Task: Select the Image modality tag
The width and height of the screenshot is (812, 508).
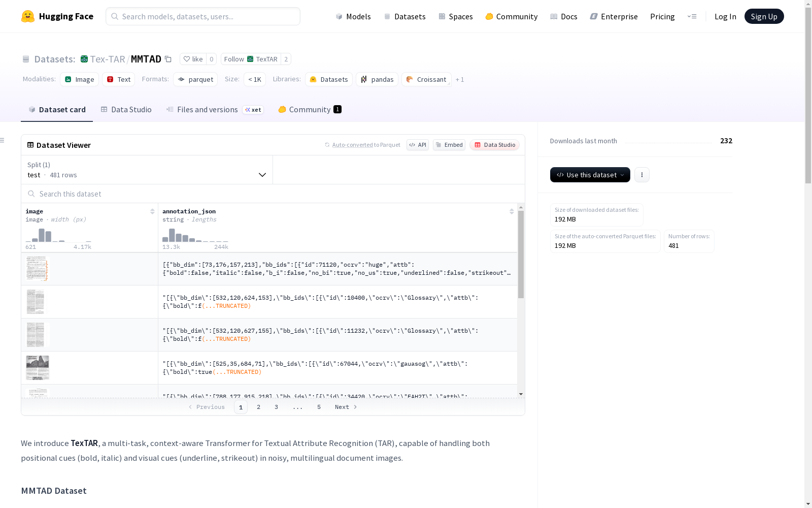Action: pos(80,79)
